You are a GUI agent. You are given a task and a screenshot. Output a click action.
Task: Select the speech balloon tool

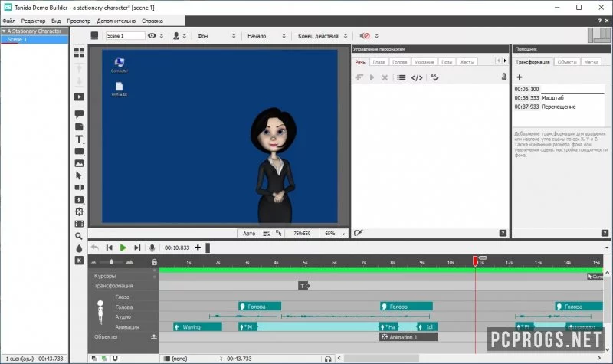click(x=79, y=114)
